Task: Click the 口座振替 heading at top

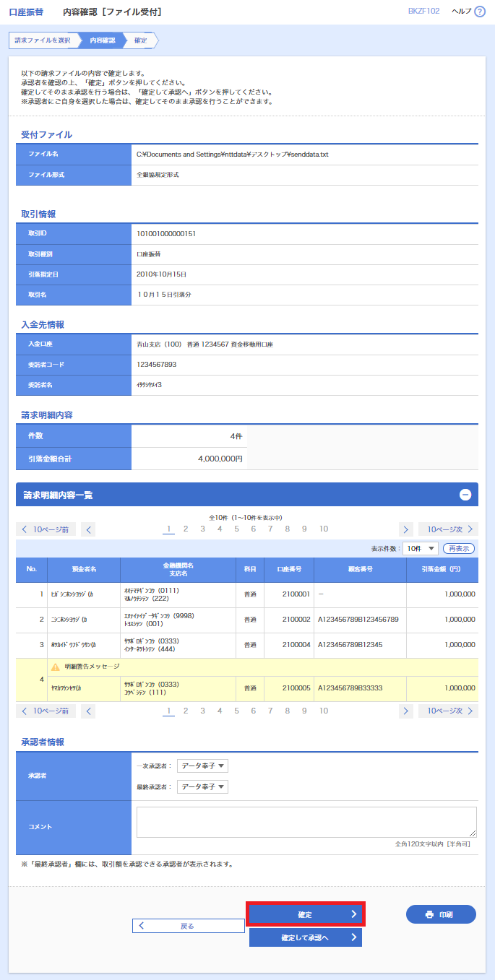Action: coord(25,12)
